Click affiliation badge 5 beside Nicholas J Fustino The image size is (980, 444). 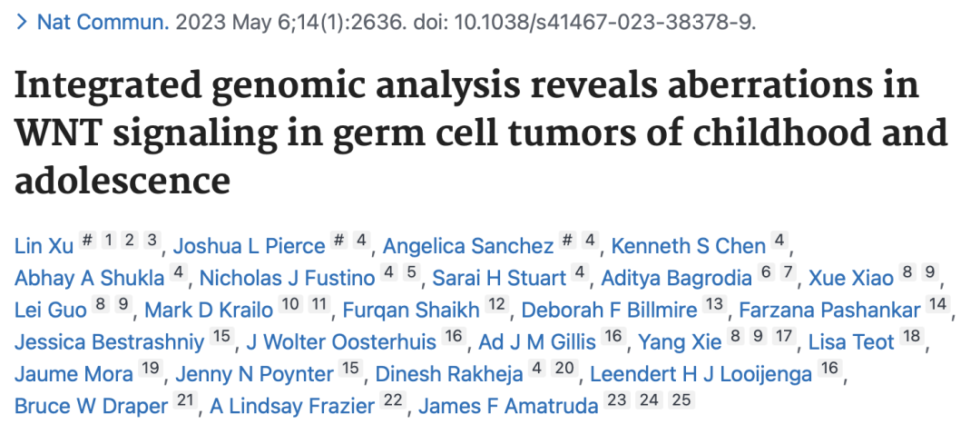click(x=411, y=272)
